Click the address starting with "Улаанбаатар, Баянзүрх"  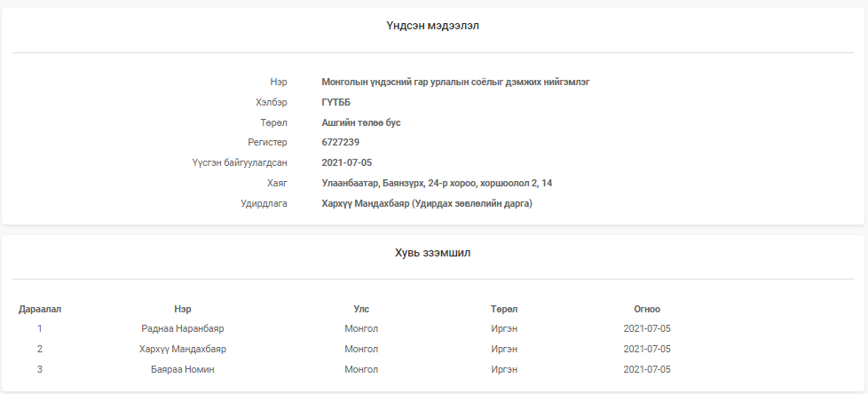click(x=438, y=183)
